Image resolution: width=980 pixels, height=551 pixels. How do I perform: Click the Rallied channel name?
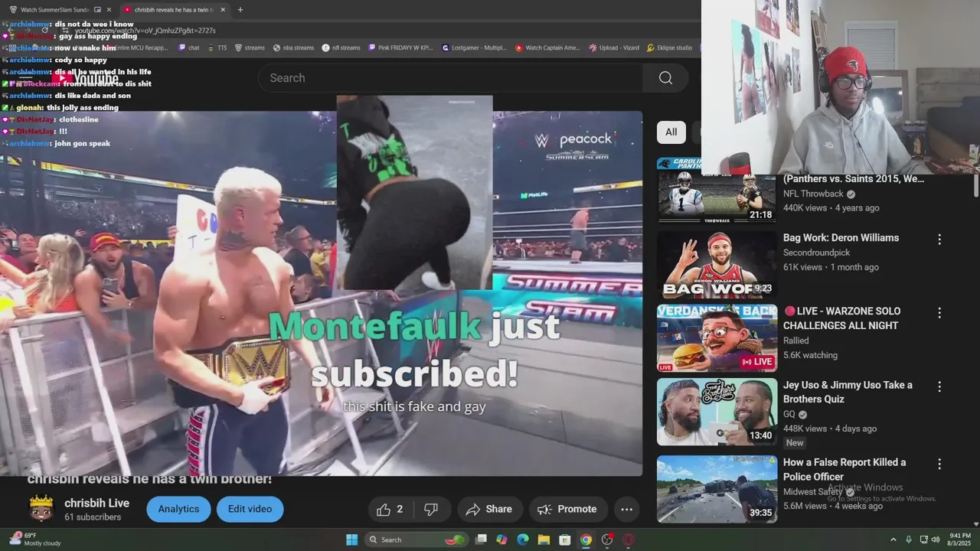coord(796,341)
